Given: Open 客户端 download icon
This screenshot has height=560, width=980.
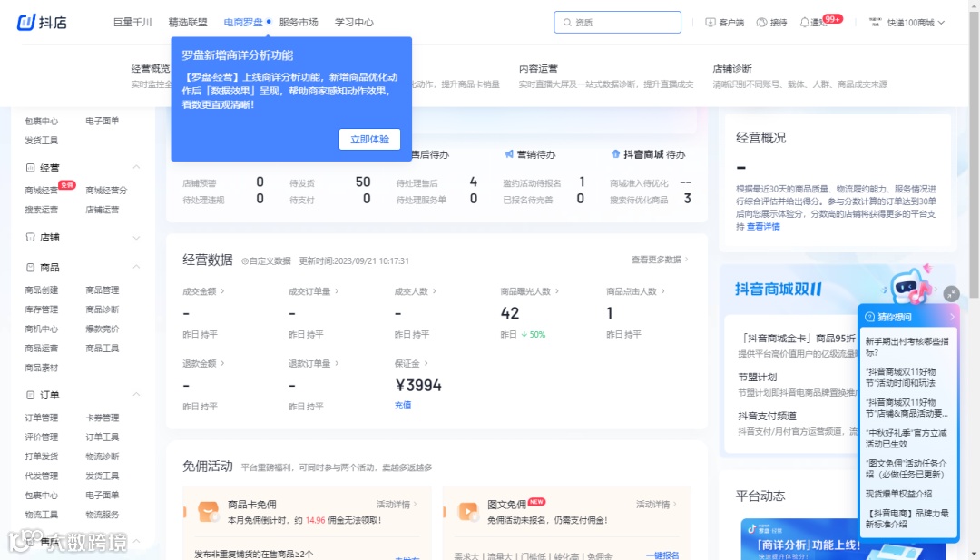Looking at the screenshot, I should (710, 23).
